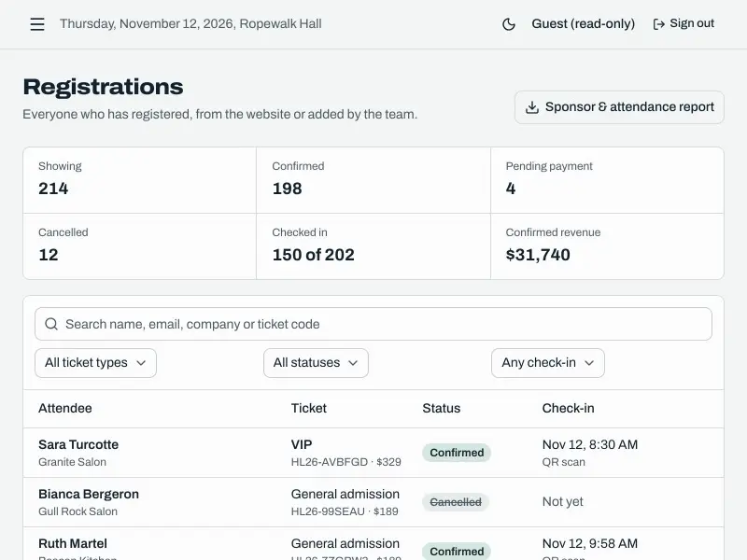The width and height of the screenshot is (747, 560).
Task: Click the magnifier icon in the search box
Action: (51, 324)
